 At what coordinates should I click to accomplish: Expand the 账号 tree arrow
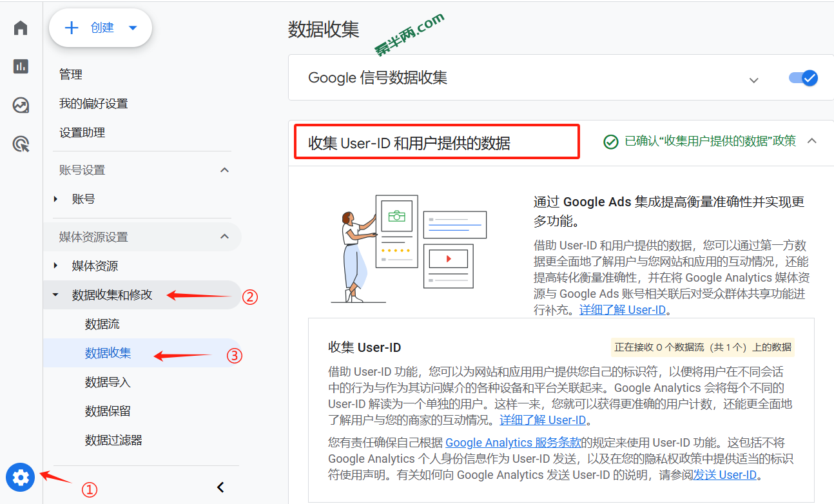[x=55, y=199]
